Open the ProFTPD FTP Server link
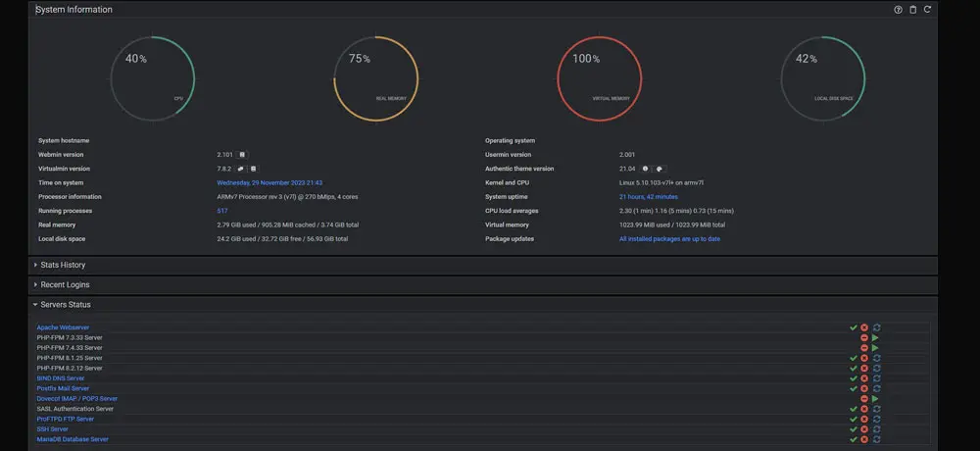980x451 pixels. tap(65, 419)
